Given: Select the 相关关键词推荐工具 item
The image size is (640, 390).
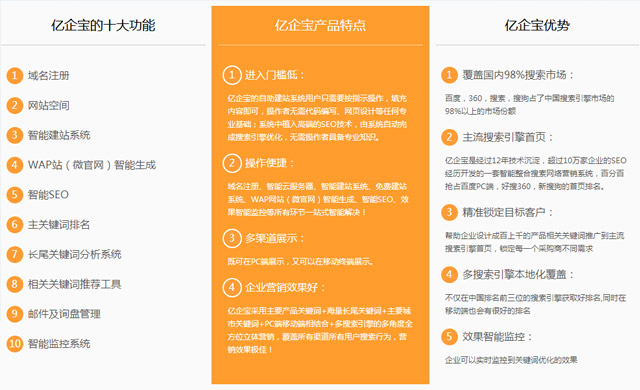Looking at the screenshot, I should point(75,284).
